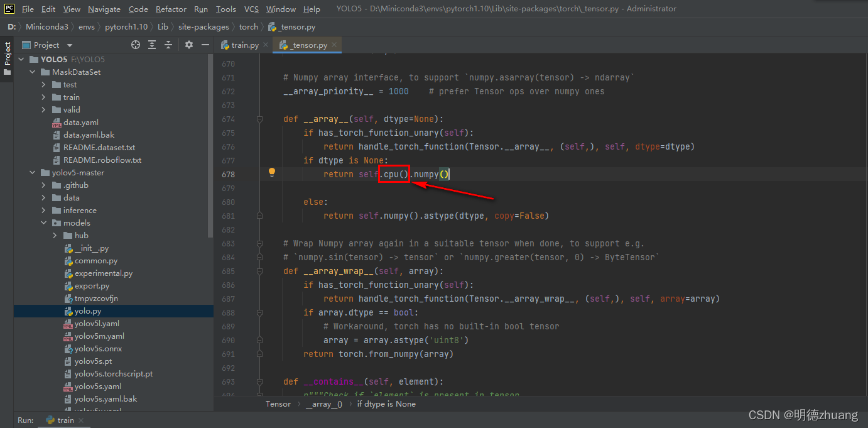
Task: Switch to the train.py tab
Action: tap(245, 45)
